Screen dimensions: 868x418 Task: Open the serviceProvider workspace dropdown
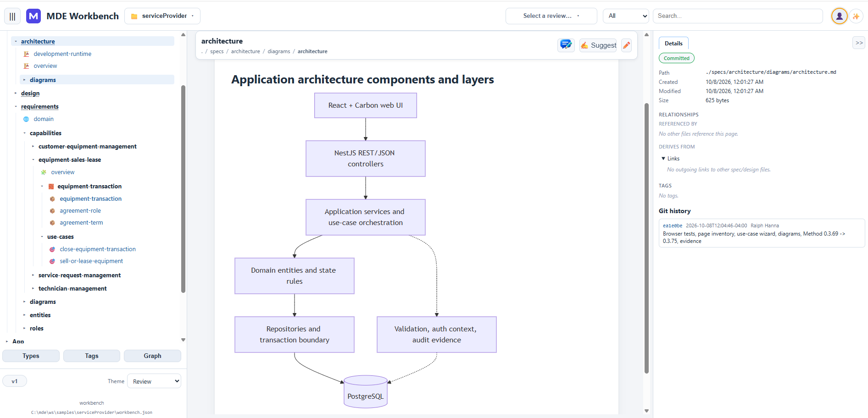162,16
